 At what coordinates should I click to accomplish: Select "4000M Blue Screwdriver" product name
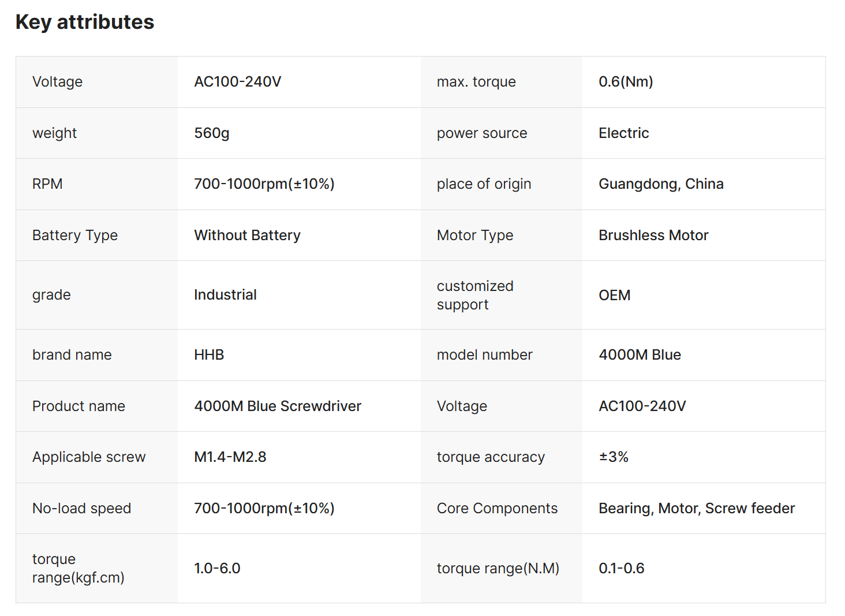278,406
